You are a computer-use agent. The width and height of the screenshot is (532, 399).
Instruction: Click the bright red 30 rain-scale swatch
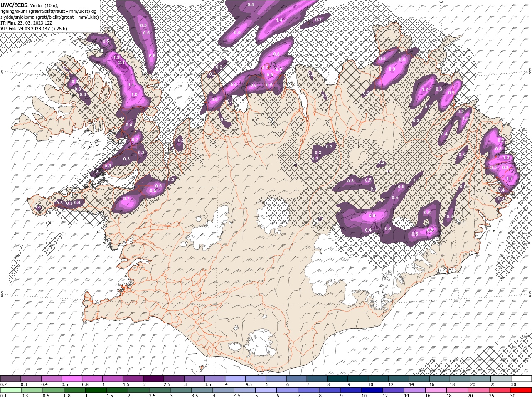click(521, 390)
